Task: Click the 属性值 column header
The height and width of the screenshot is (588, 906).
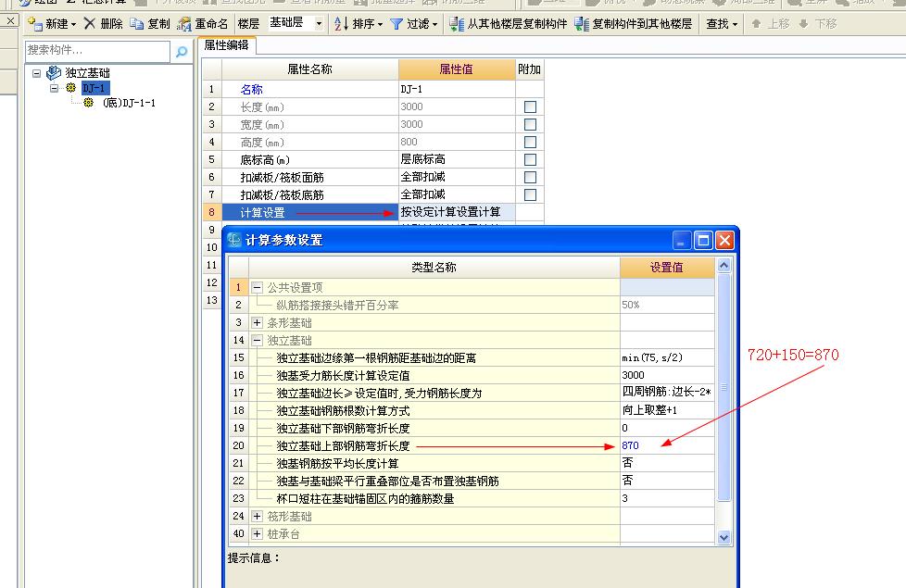Action: 457,69
